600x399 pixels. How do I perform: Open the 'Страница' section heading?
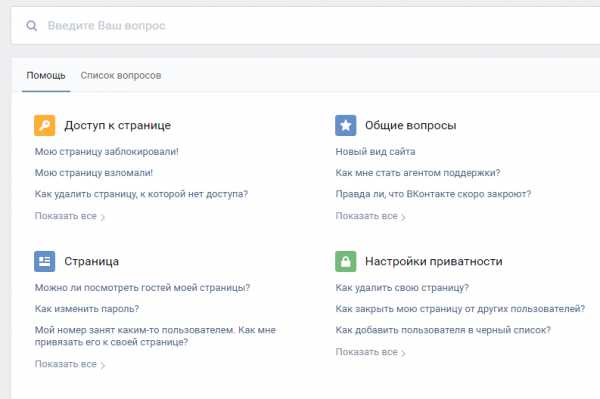pyautogui.click(x=91, y=261)
